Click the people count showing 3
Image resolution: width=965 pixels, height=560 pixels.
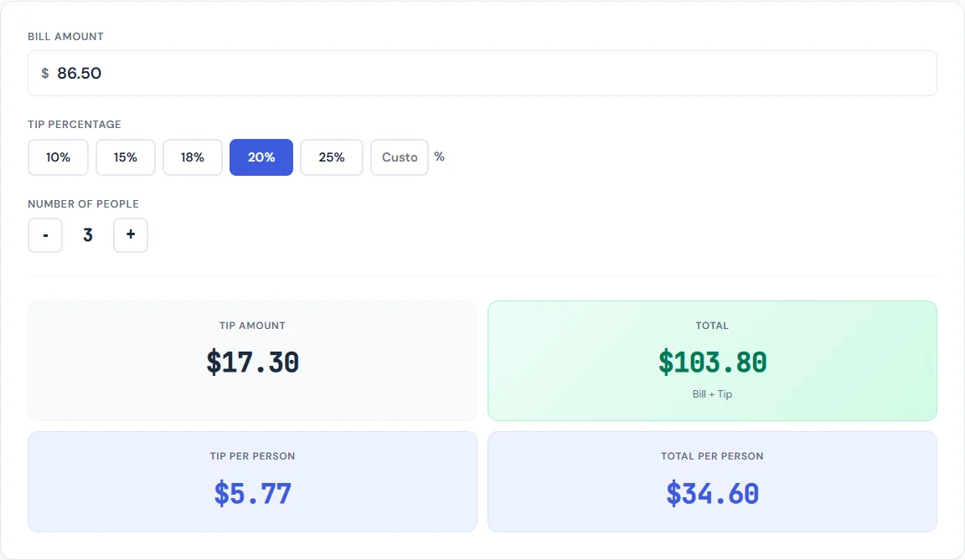coord(88,235)
